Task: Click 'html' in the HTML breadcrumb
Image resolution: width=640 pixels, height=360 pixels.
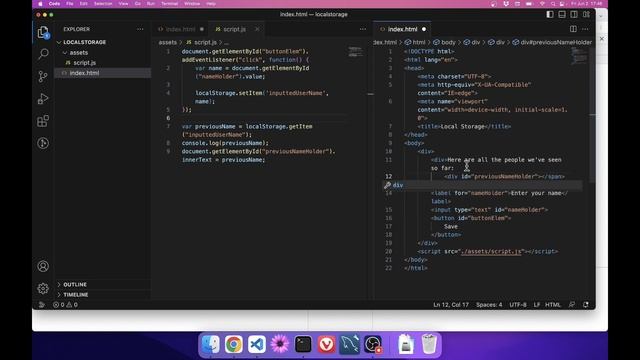Action: click(x=419, y=42)
